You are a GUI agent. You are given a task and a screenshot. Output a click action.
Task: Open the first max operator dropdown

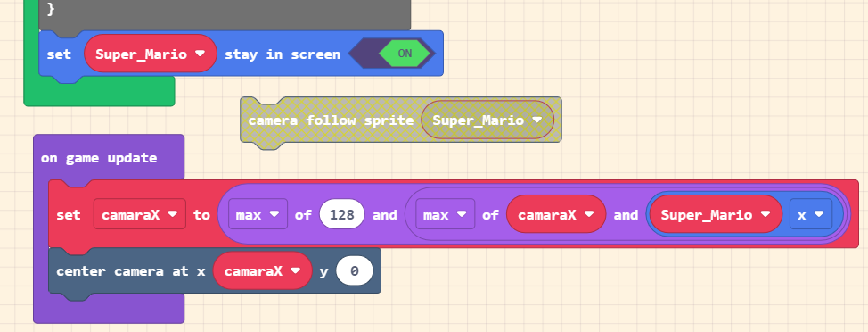click(x=258, y=214)
